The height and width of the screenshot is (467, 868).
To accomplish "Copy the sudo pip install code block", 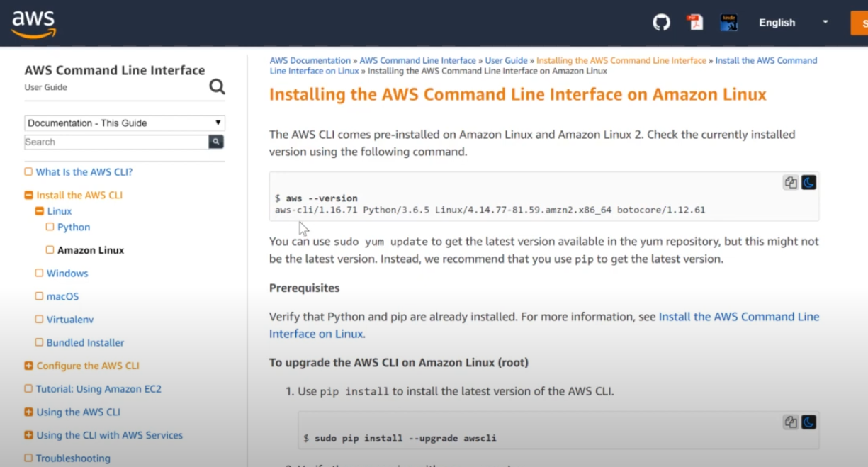I will [x=791, y=422].
